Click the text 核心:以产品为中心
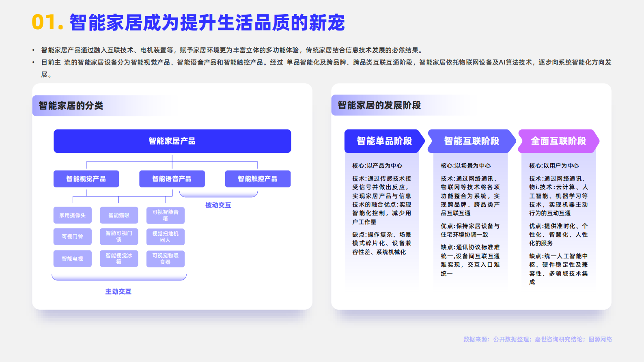This screenshot has width=644, height=362. click(377, 166)
